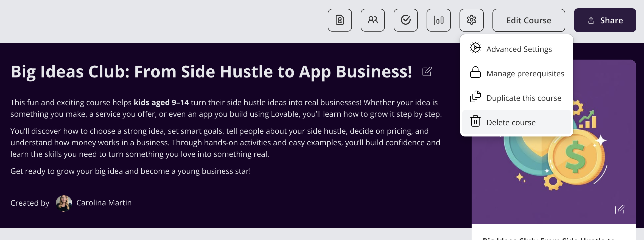
Task: Choose Delete course from the menu
Action: [x=511, y=122]
